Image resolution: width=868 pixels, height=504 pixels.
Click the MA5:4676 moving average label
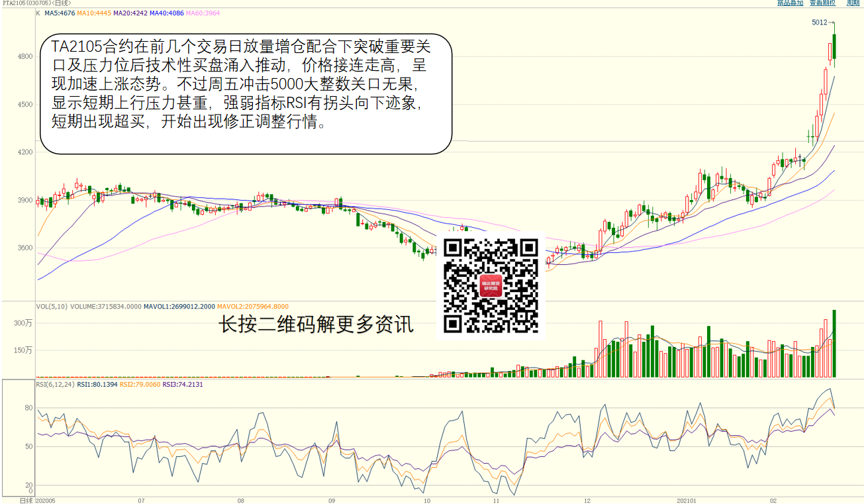point(59,13)
